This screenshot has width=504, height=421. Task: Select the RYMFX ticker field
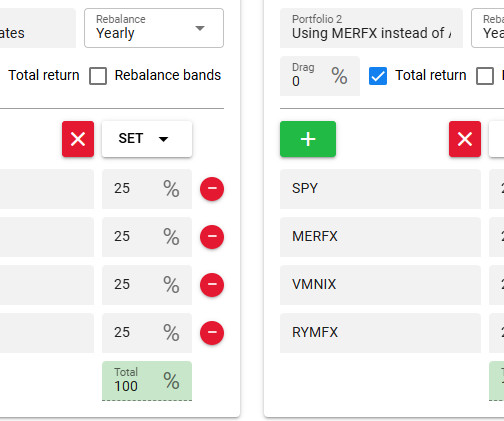pyautogui.click(x=380, y=333)
